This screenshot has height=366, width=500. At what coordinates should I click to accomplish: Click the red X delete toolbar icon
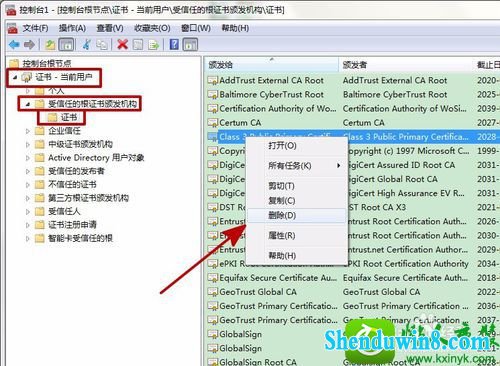[123, 44]
